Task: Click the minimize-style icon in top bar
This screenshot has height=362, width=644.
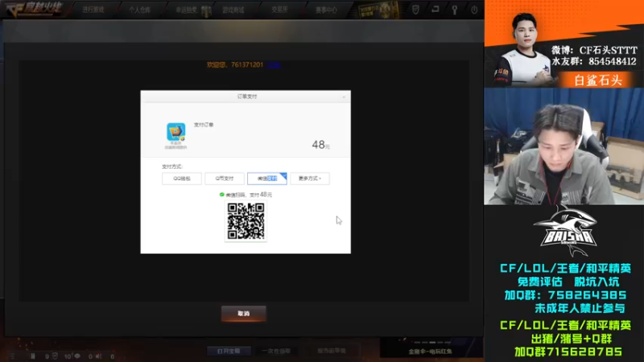Action: pyautogui.click(x=435, y=9)
